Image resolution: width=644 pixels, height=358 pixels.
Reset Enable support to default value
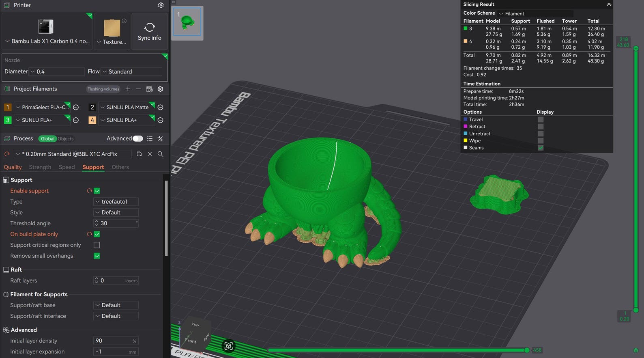pos(89,191)
